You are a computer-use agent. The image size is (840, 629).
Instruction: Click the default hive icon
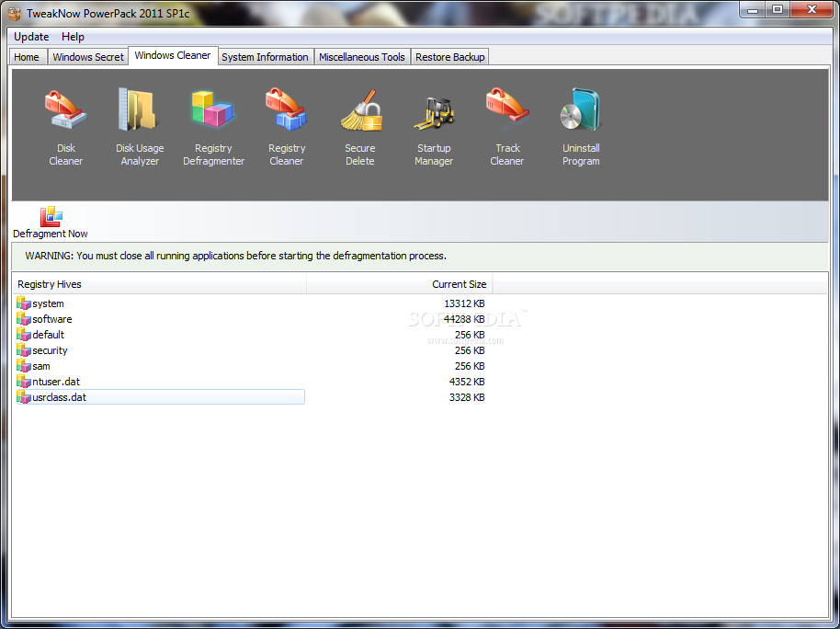click(x=24, y=334)
